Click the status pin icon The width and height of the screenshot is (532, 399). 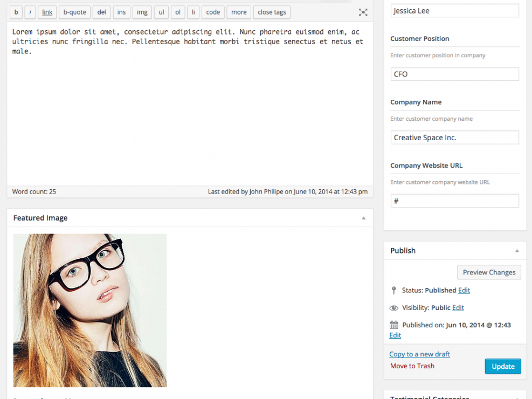pyautogui.click(x=393, y=291)
